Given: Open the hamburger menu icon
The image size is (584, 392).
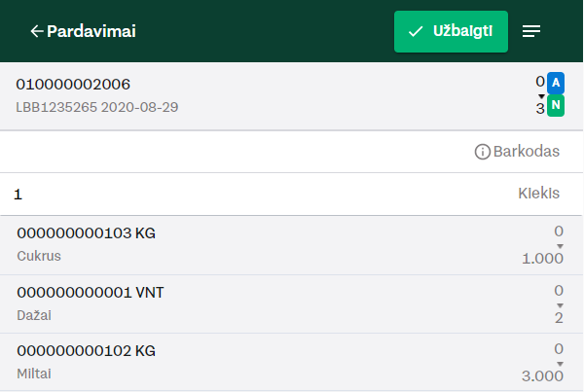Looking at the screenshot, I should (x=531, y=31).
